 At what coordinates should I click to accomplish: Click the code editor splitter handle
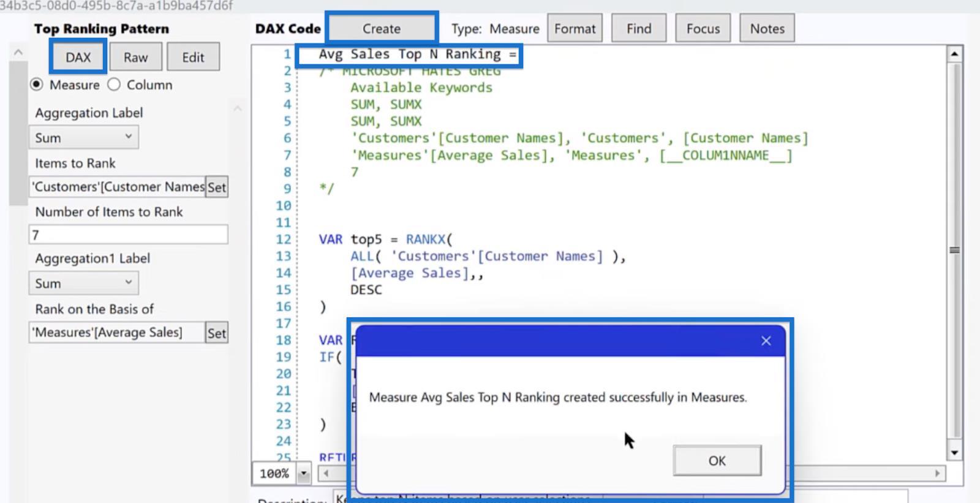tap(954, 250)
